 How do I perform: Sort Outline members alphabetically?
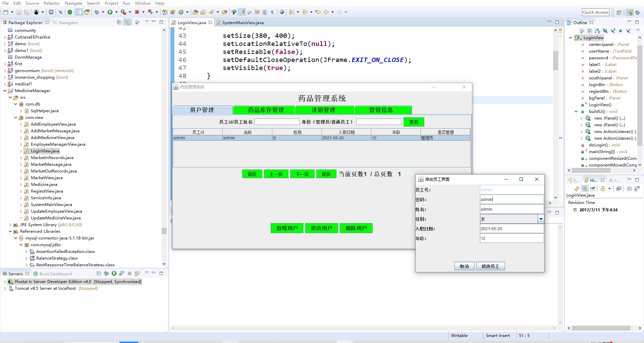pyautogui.click(x=597, y=31)
